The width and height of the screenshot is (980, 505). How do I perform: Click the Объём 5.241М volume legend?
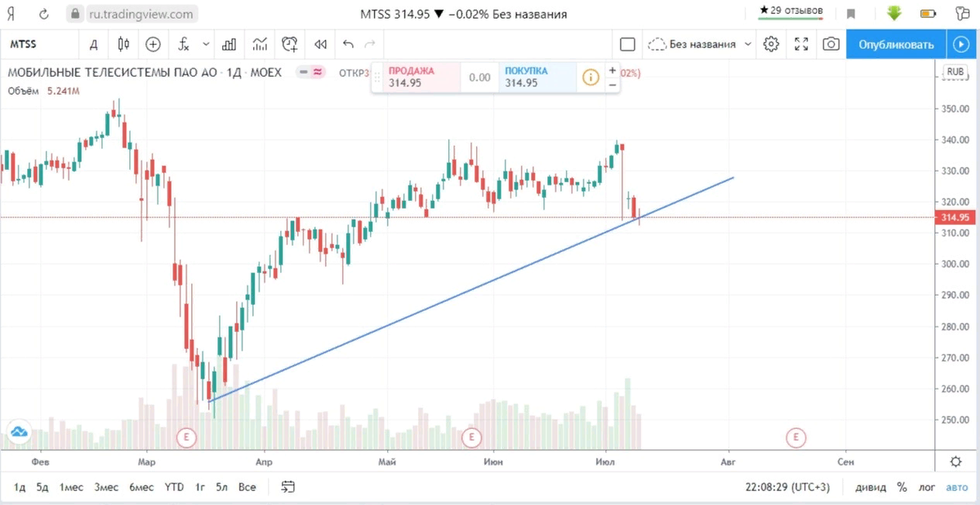click(43, 92)
